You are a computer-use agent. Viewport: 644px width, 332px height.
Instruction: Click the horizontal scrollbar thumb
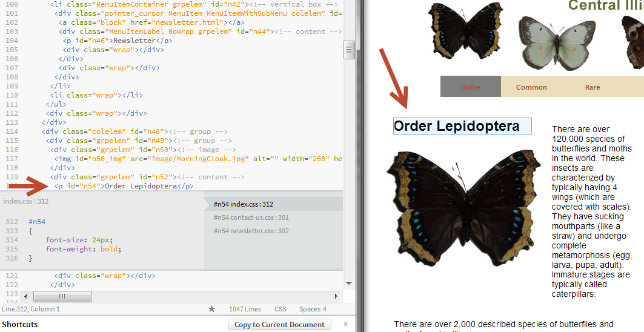(x=62, y=296)
